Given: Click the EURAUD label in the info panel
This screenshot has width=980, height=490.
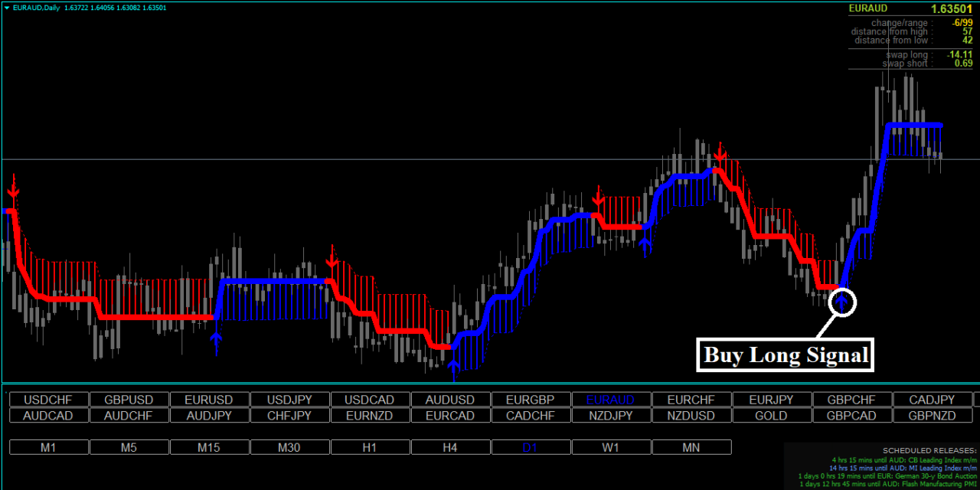Looking at the screenshot, I should 870,9.
